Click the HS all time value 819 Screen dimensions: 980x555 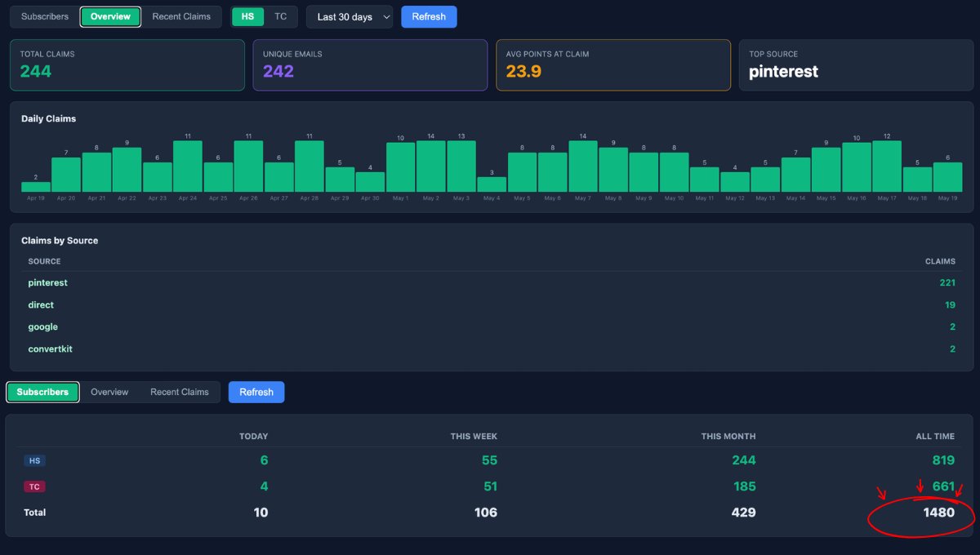click(x=943, y=460)
